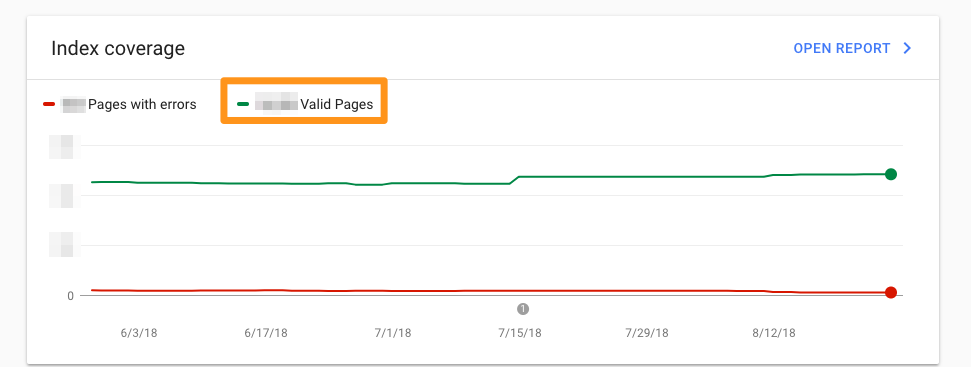The width and height of the screenshot is (971, 367).
Task: Toggle the Valid Pages legend item
Action: click(x=305, y=105)
